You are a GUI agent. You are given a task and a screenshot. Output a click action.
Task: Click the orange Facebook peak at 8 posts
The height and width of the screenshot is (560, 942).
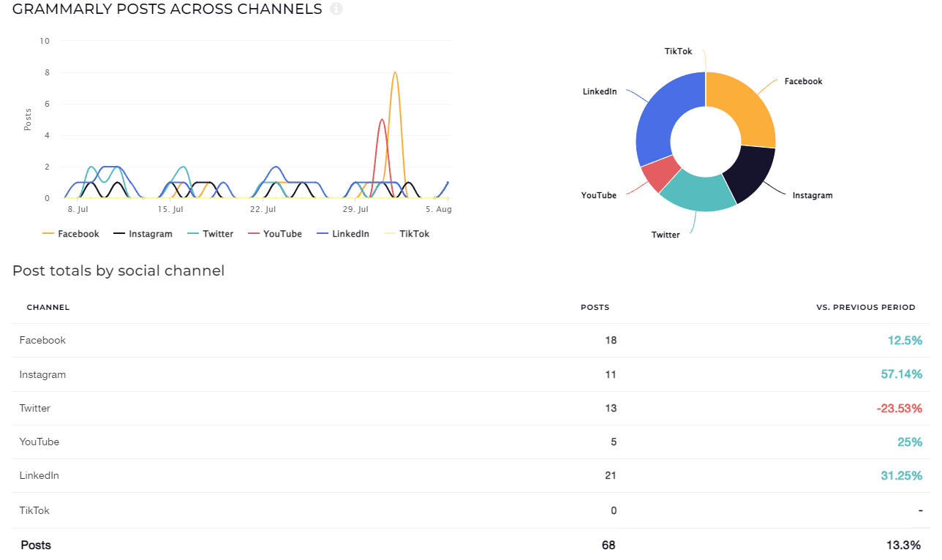coord(395,73)
